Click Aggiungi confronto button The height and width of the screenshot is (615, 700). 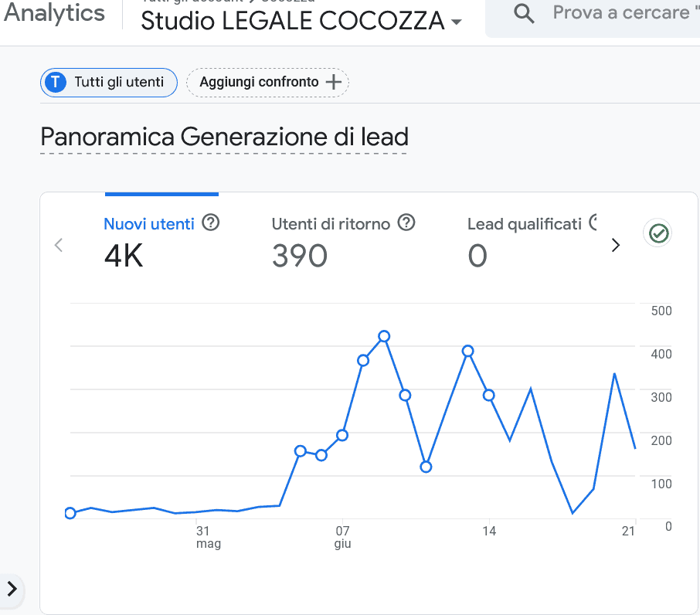(267, 83)
